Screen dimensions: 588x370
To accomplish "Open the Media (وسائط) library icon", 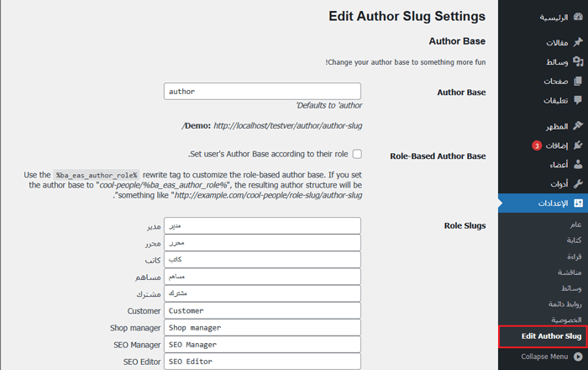I will coord(576,61).
